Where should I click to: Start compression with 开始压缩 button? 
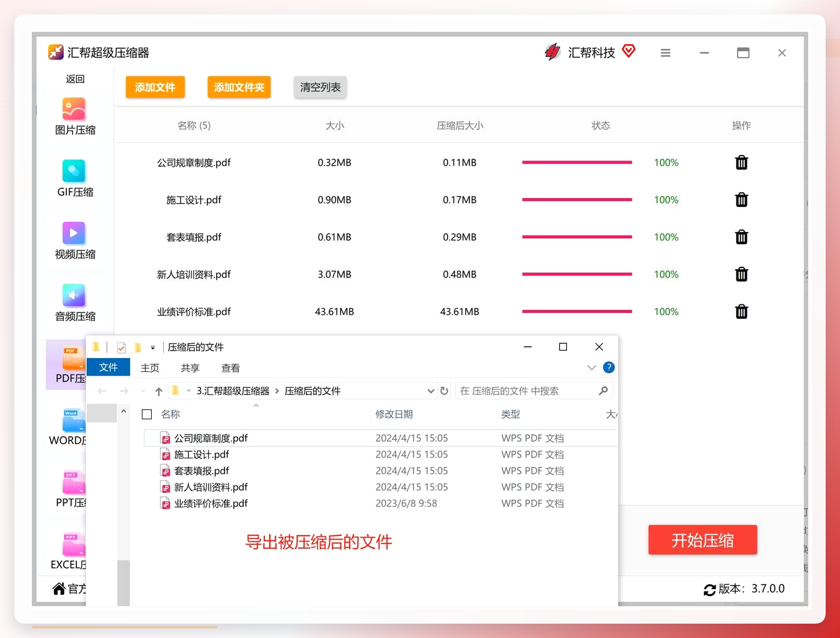[x=702, y=540]
